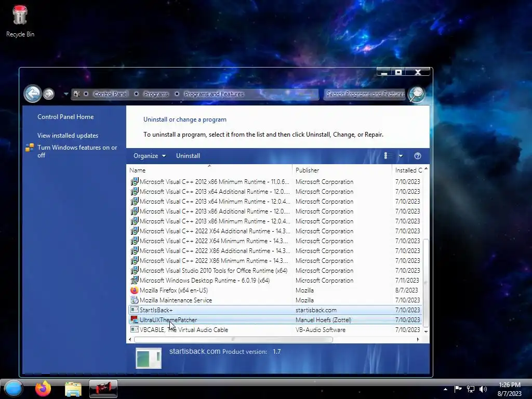This screenshot has width=532, height=399.
Task: Click the horizontal scroll left arrow
Action: click(x=130, y=339)
